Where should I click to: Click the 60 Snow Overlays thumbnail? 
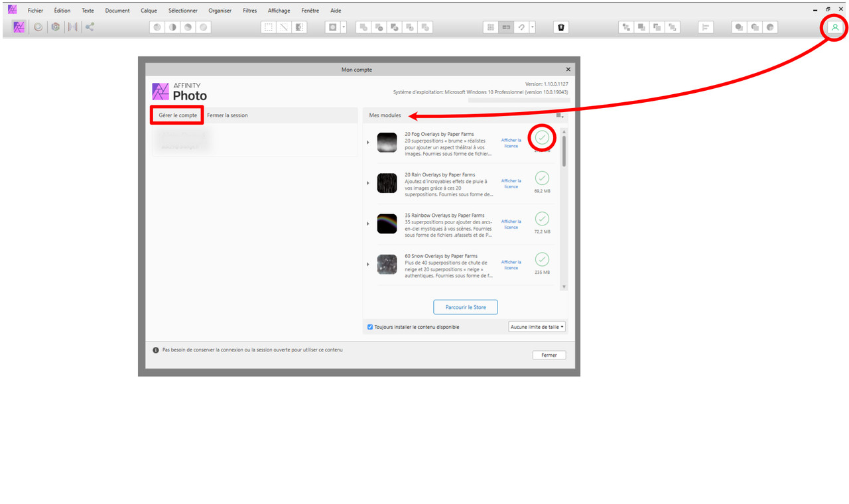coord(387,265)
